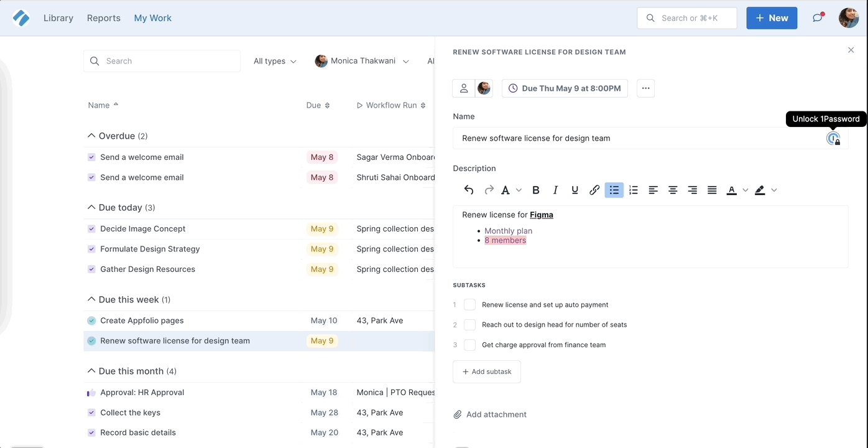Justify the description text
Viewport: 868px width, 448px height.
coord(712,190)
